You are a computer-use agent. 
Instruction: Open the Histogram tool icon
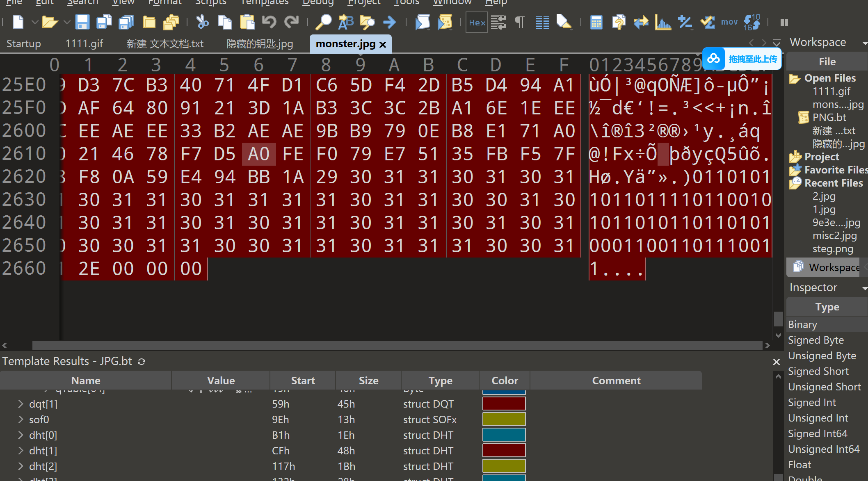[x=662, y=22]
